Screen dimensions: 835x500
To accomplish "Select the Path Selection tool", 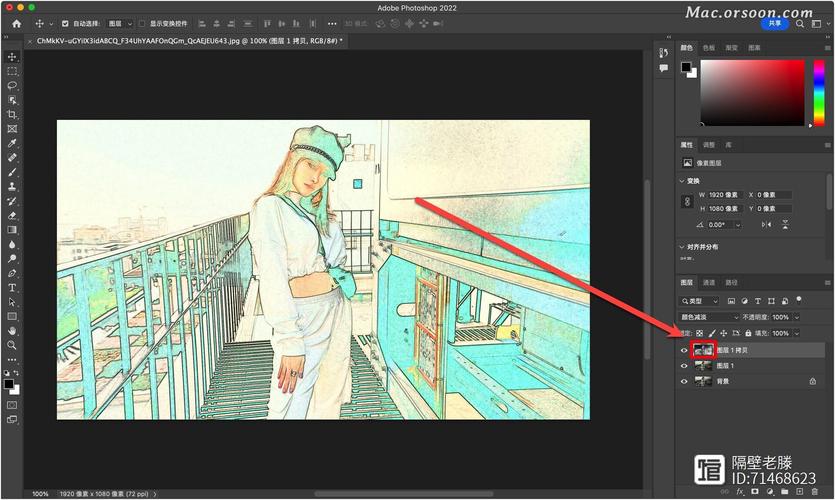I will pyautogui.click(x=12, y=302).
